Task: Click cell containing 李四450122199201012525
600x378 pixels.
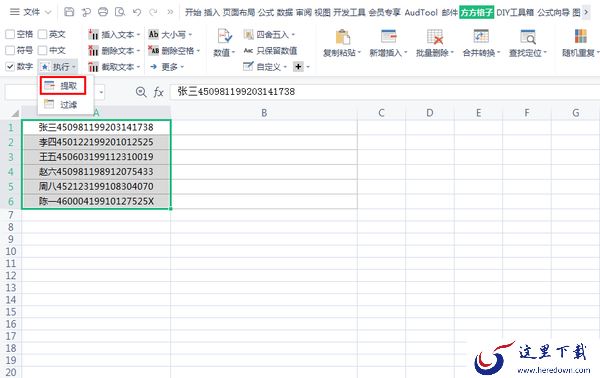Action: [x=96, y=142]
